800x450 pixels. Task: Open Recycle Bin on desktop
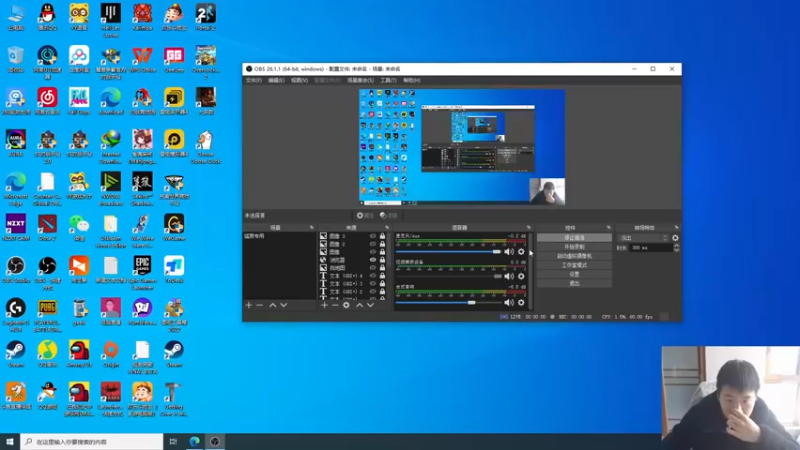16,59
